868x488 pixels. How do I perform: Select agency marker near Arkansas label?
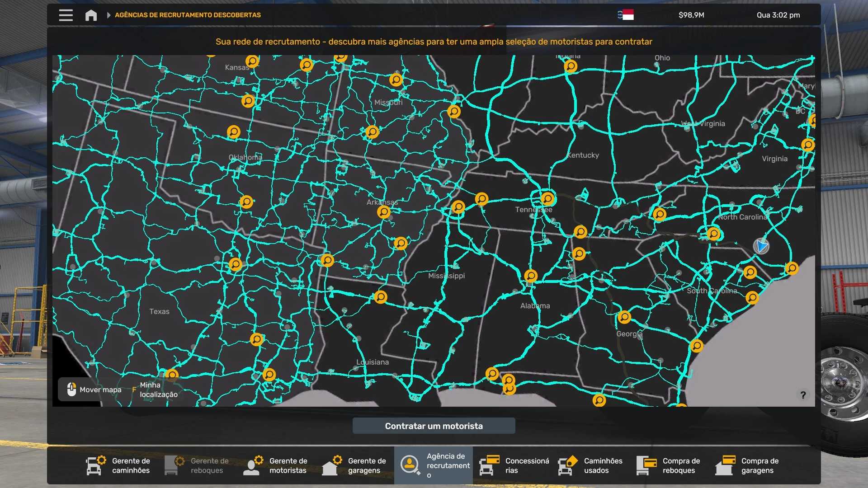(384, 211)
